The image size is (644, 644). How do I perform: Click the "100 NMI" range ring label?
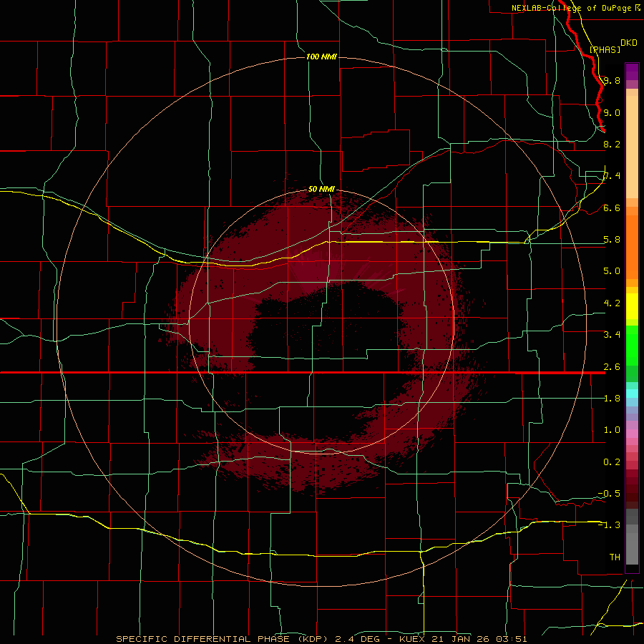pos(321,57)
